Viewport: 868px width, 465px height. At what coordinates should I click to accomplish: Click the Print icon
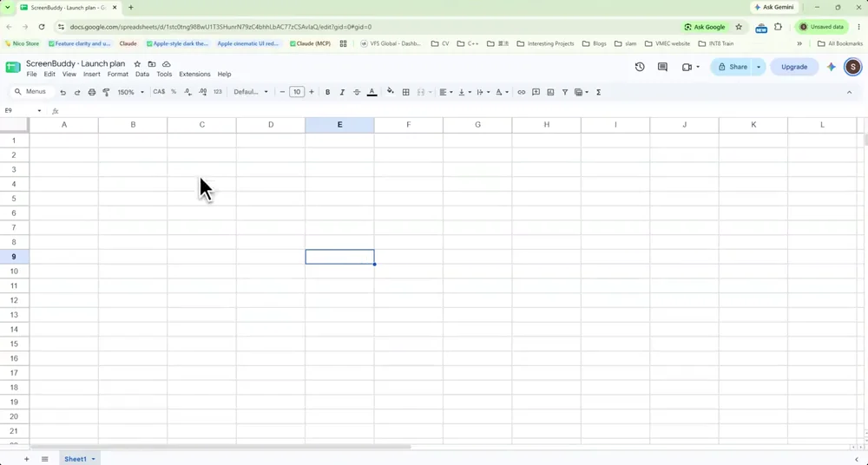pyautogui.click(x=92, y=93)
